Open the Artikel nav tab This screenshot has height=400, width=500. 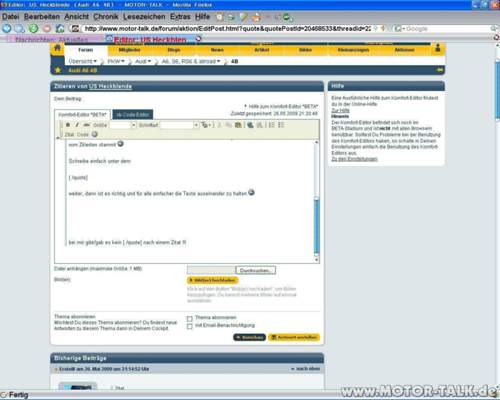pyautogui.click(x=262, y=50)
